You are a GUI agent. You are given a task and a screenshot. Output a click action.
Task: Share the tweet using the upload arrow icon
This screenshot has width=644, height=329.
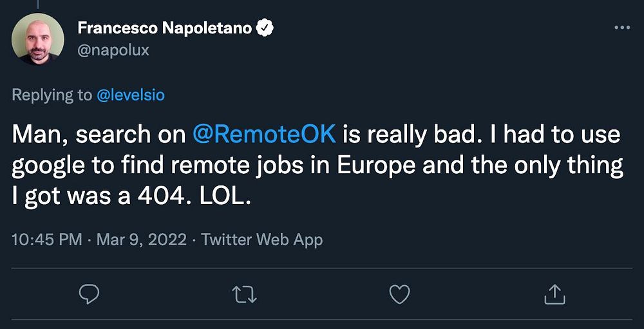[x=554, y=295]
